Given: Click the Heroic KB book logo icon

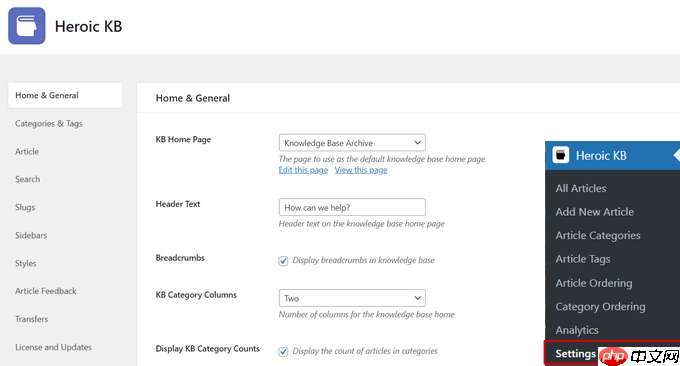Looking at the screenshot, I should 26,26.
